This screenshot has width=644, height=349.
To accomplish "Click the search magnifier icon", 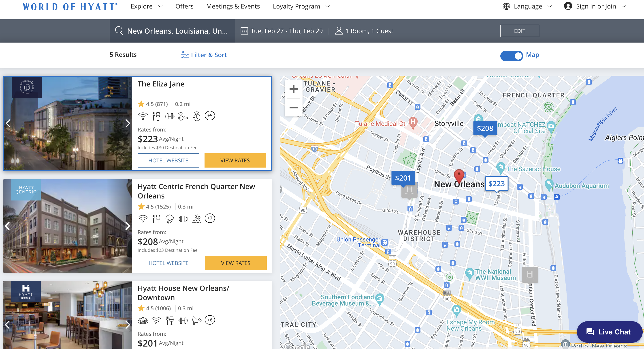I will coord(119,31).
